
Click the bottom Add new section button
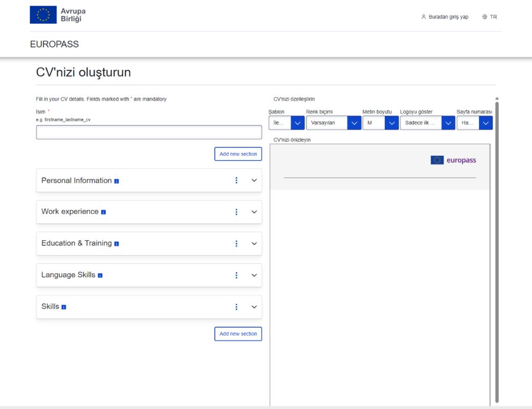point(238,334)
